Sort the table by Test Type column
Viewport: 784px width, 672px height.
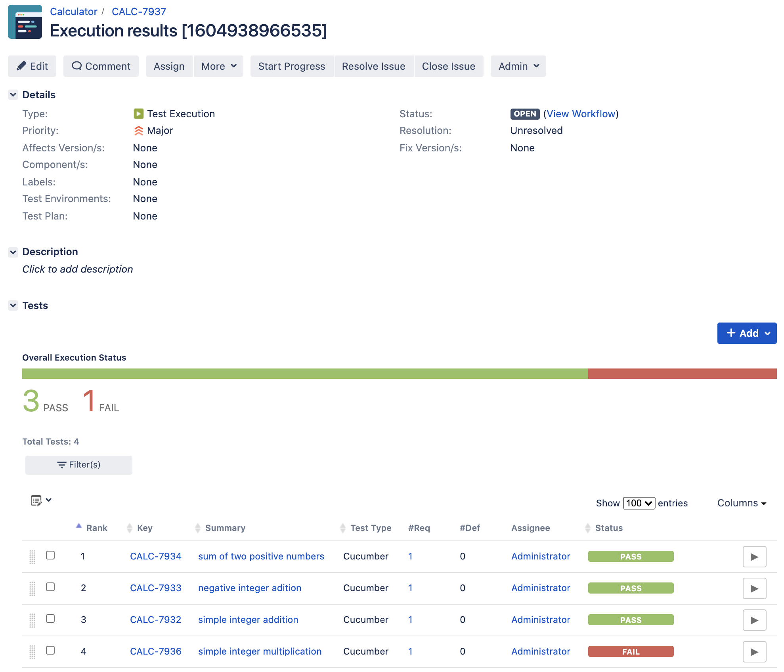[343, 528]
